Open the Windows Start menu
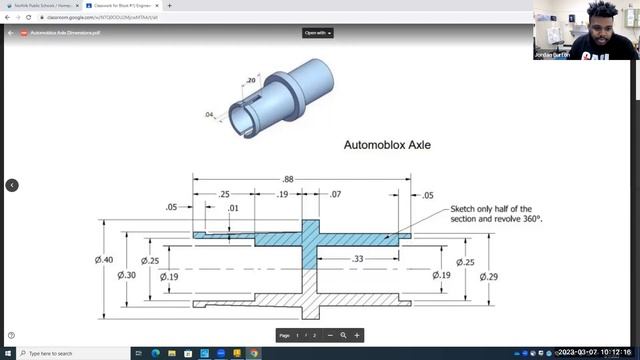Image resolution: width=640 pixels, height=360 pixels. tap(8, 353)
